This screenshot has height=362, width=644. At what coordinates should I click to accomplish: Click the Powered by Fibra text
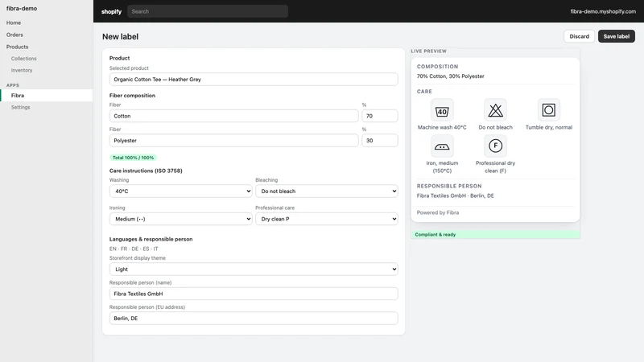tap(438, 212)
